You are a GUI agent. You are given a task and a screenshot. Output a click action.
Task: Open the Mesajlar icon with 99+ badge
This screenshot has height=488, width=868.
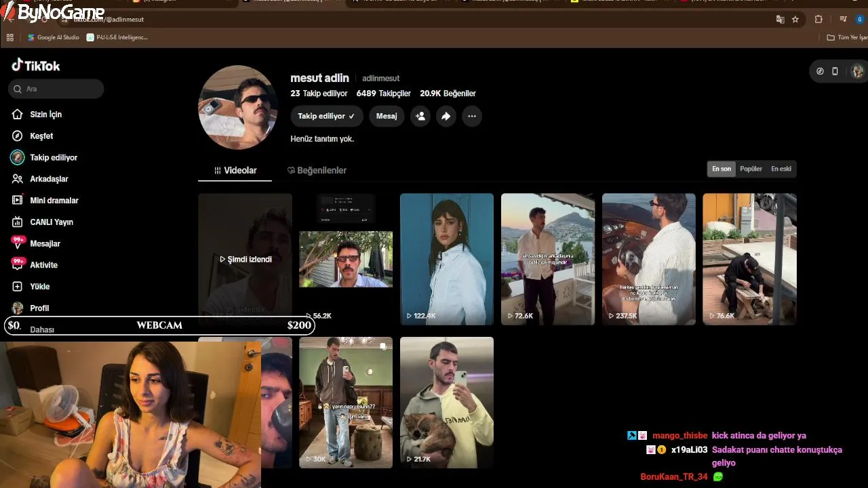[x=18, y=243]
